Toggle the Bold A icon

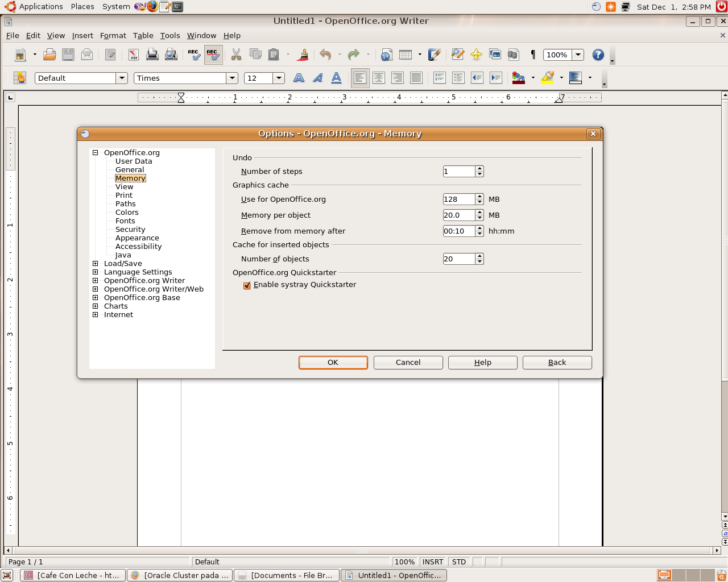pyautogui.click(x=299, y=78)
